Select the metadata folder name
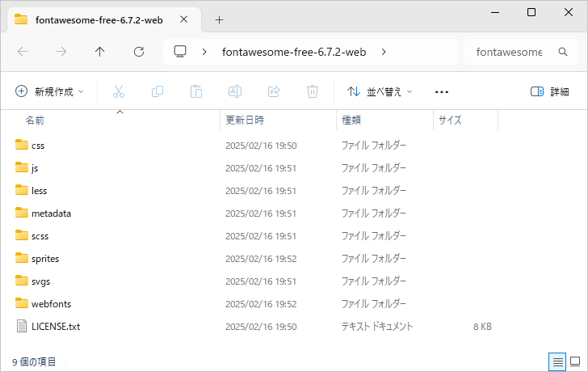 click(x=52, y=213)
